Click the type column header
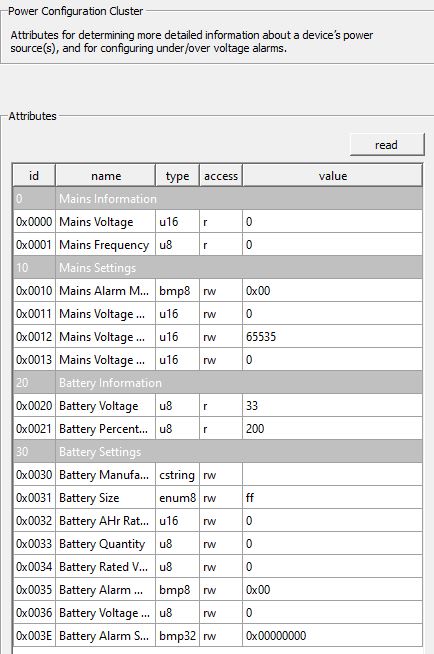This screenshot has width=434, height=654. point(177,176)
